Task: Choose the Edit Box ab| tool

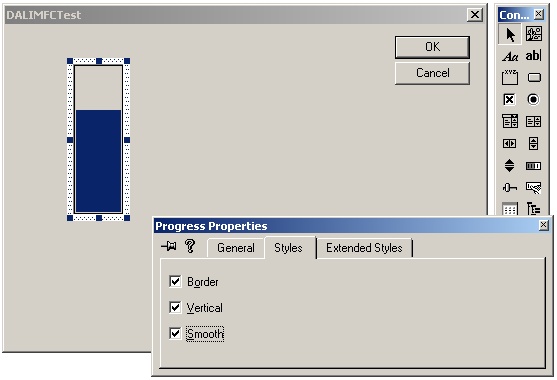Action: coord(533,56)
